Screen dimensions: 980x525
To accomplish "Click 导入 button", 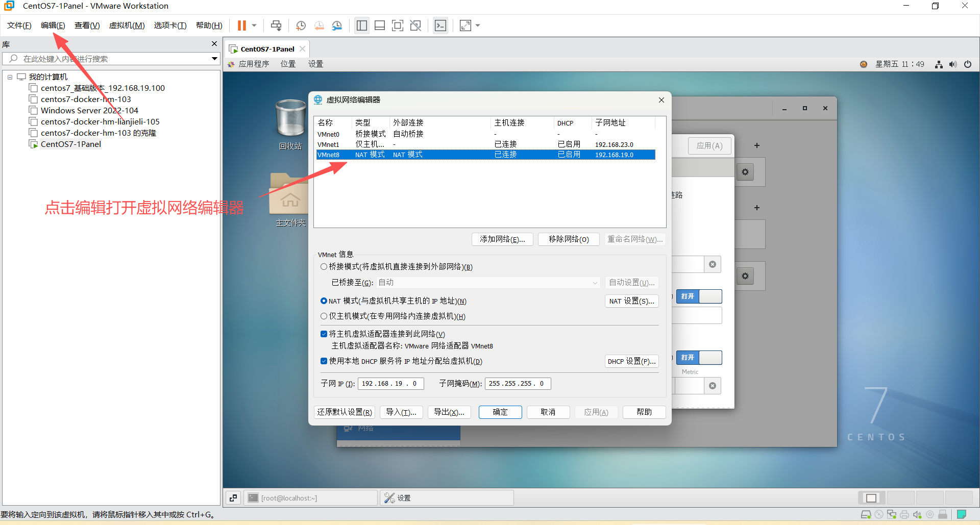I will [x=401, y=412].
